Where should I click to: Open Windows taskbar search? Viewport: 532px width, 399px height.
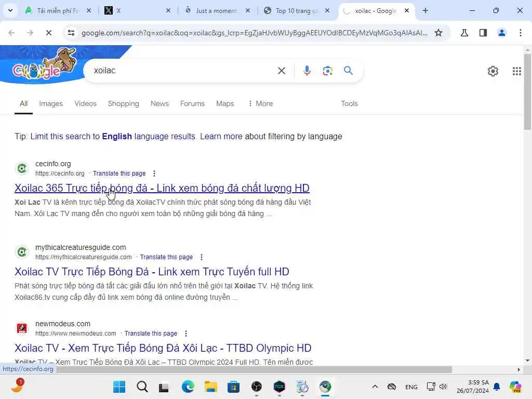142,387
